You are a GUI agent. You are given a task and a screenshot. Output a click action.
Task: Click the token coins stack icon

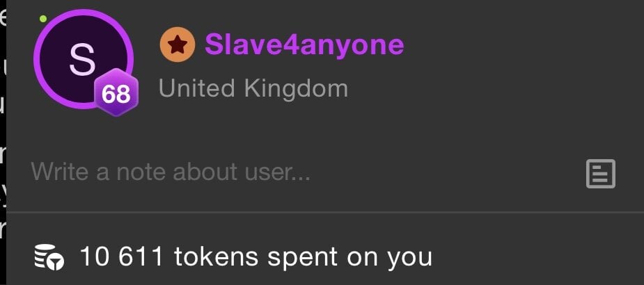[49, 257]
